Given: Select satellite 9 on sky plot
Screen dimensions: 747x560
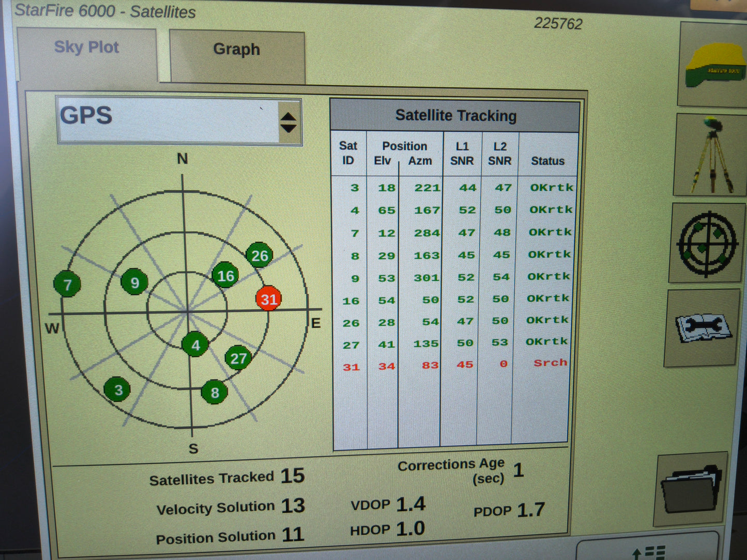Looking at the screenshot, I should pos(134,282).
